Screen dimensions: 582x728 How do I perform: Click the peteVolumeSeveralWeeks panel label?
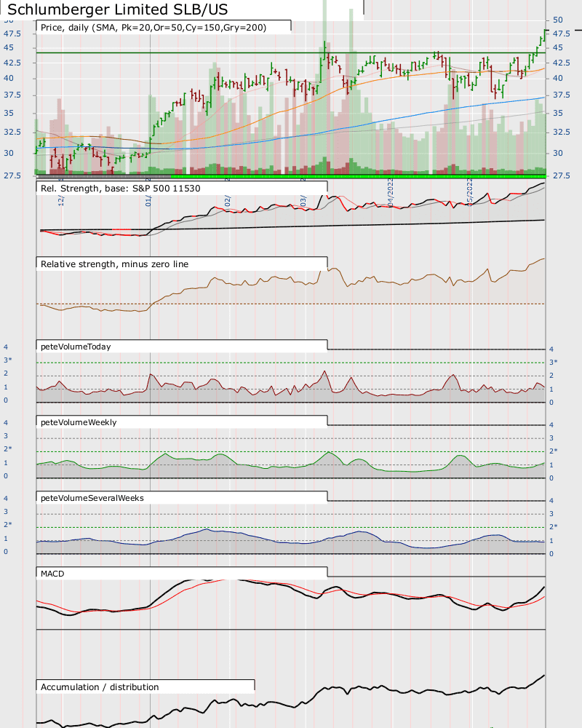[x=92, y=498]
